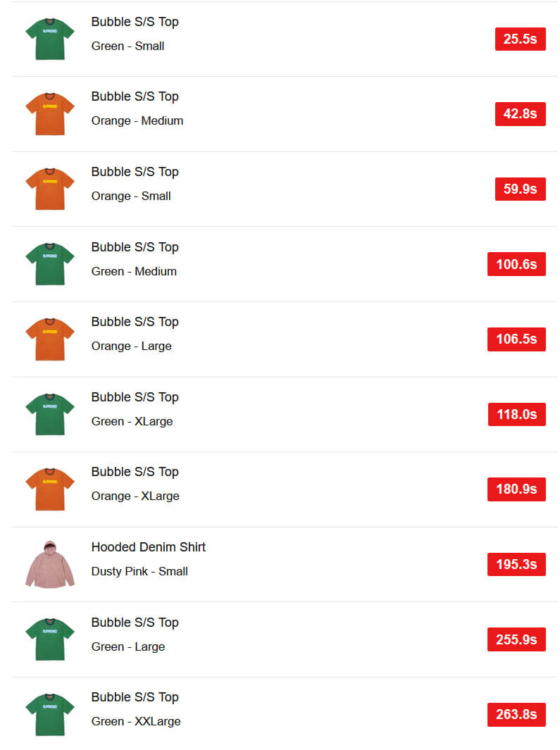This screenshot has width=560, height=750.
Task: Click the 263.8s time badge
Action: [516, 714]
